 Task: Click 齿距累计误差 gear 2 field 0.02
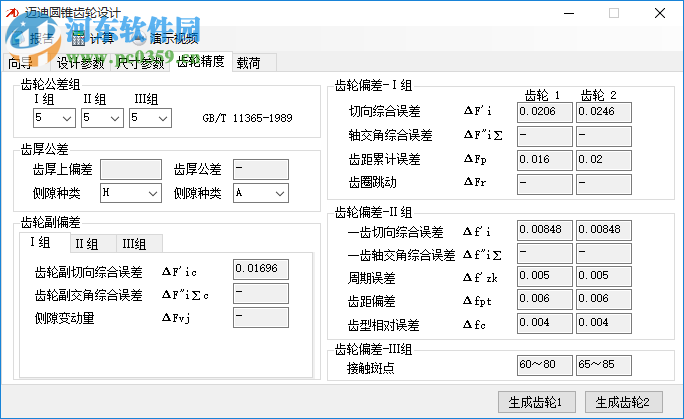pyautogui.click(x=603, y=160)
